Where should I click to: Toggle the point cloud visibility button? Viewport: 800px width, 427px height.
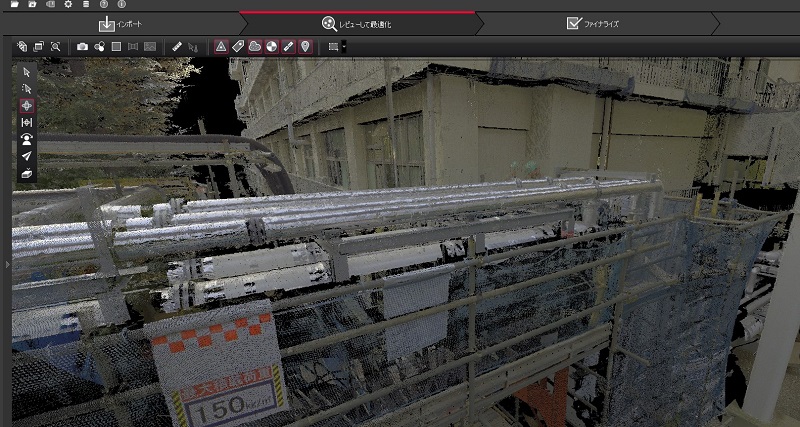pyautogui.click(x=255, y=47)
